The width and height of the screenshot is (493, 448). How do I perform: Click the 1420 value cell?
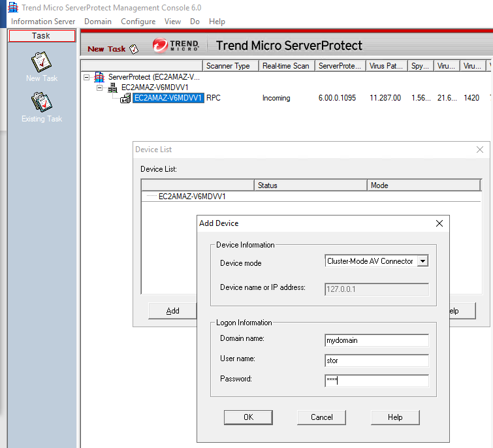(x=471, y=98)
